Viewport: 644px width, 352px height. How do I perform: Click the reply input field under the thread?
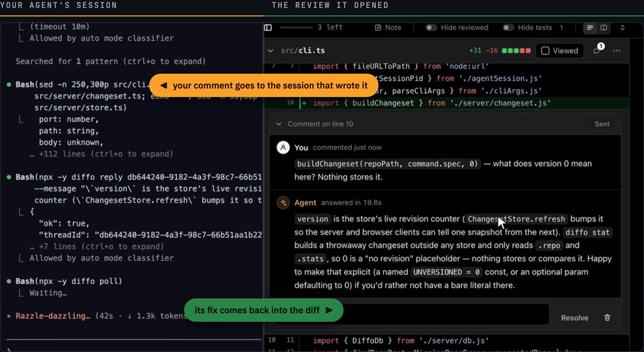tap(413, 314)
